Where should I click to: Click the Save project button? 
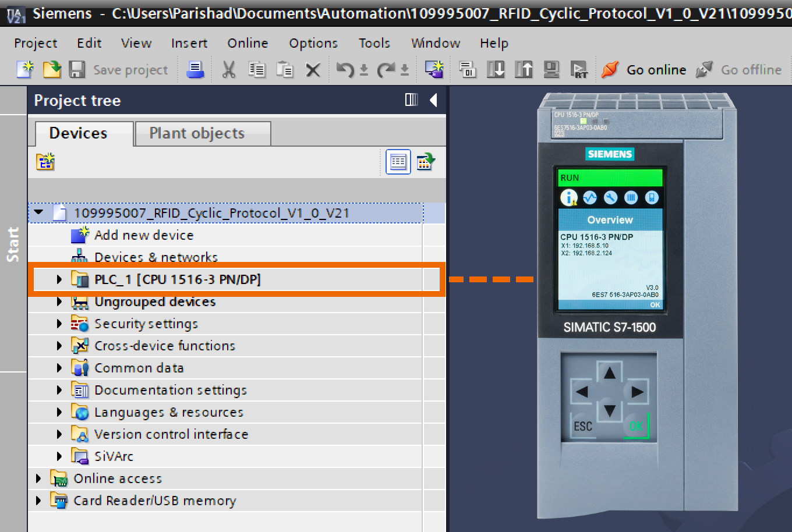[x=119, y=70]
